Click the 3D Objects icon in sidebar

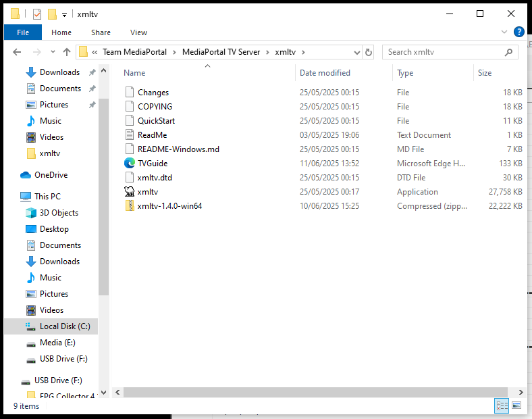pyautogui.click(x=31, y=213)
